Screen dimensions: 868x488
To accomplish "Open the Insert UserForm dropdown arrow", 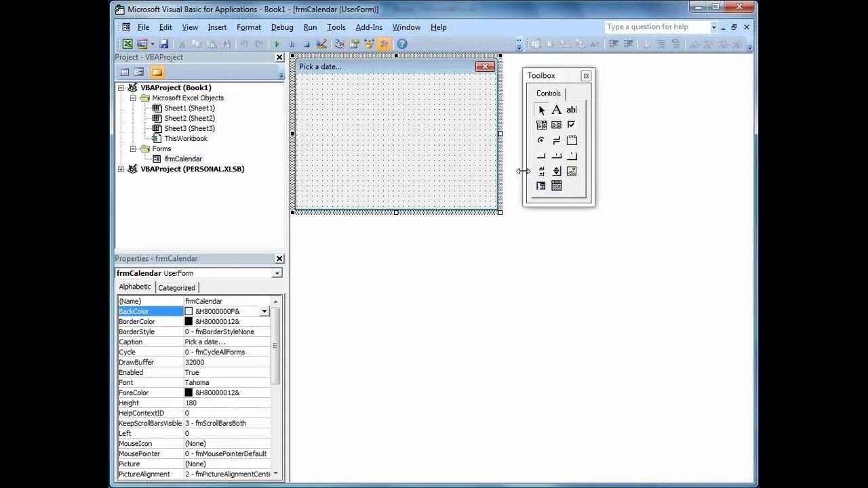I will (x=152, y=44).
